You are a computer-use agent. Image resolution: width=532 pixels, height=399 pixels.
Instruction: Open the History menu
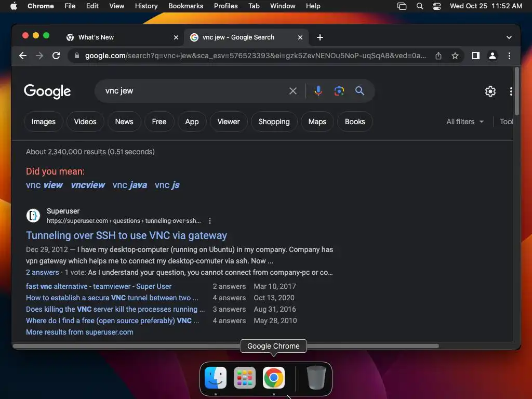(146, 6)
